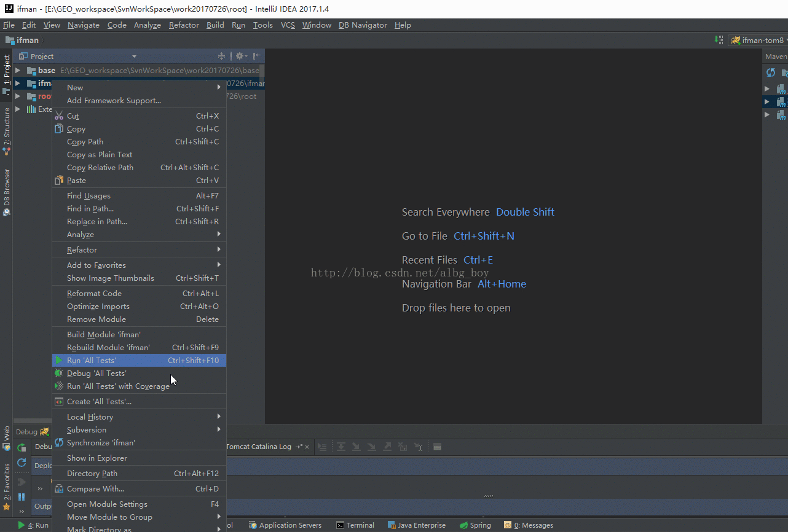788x532 pixels.
Task: Select Open Module Settings
Action: [139, 504]
